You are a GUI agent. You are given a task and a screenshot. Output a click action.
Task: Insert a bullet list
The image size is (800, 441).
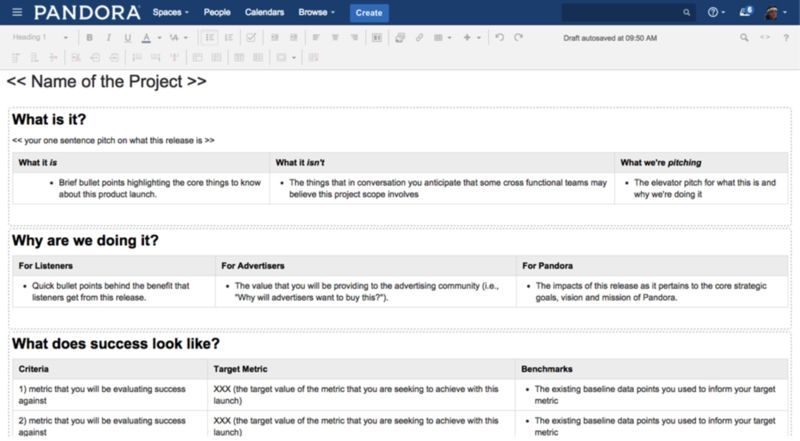(209, 37)
